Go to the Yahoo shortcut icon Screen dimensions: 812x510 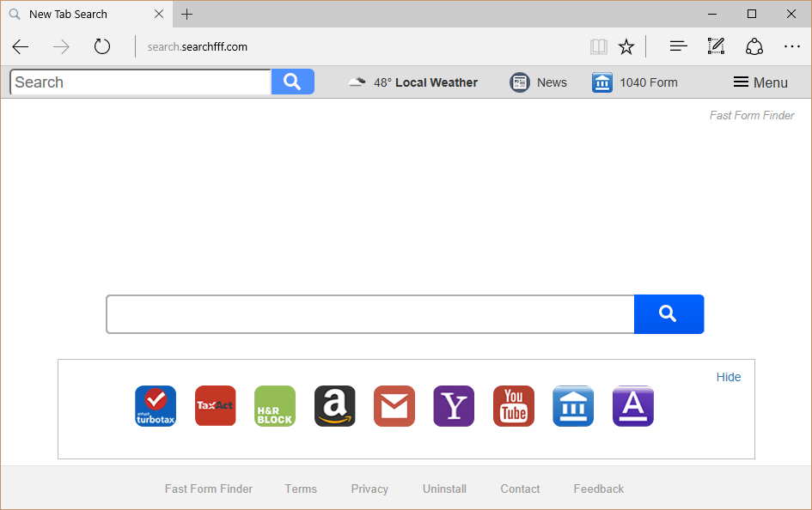coord(454,406)
